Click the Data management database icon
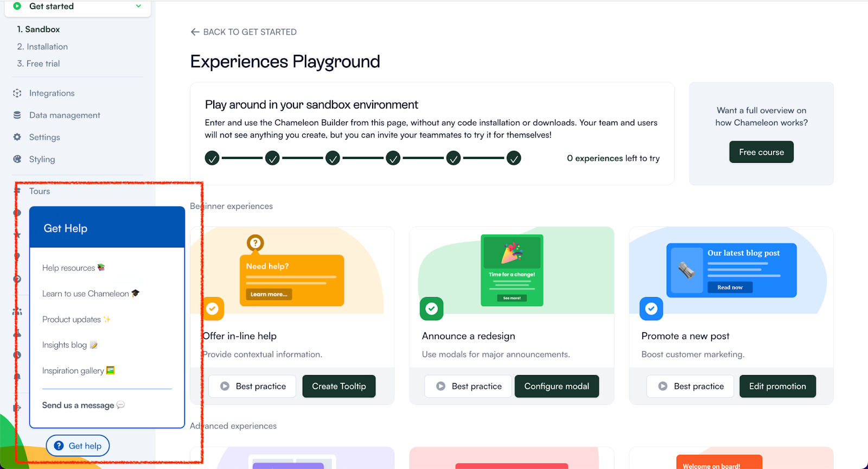 tap(17, 115)
